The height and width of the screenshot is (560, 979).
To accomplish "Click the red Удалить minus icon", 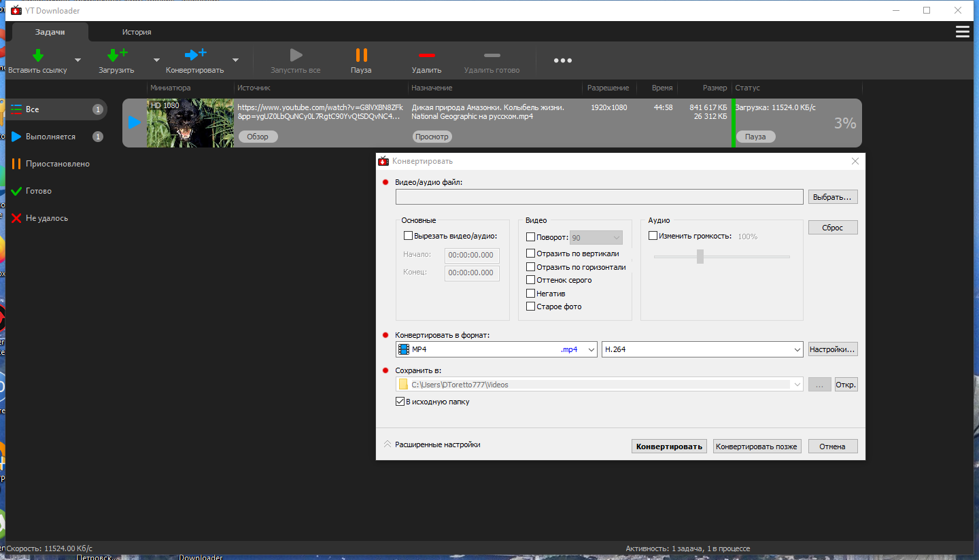I will point(426,55).
